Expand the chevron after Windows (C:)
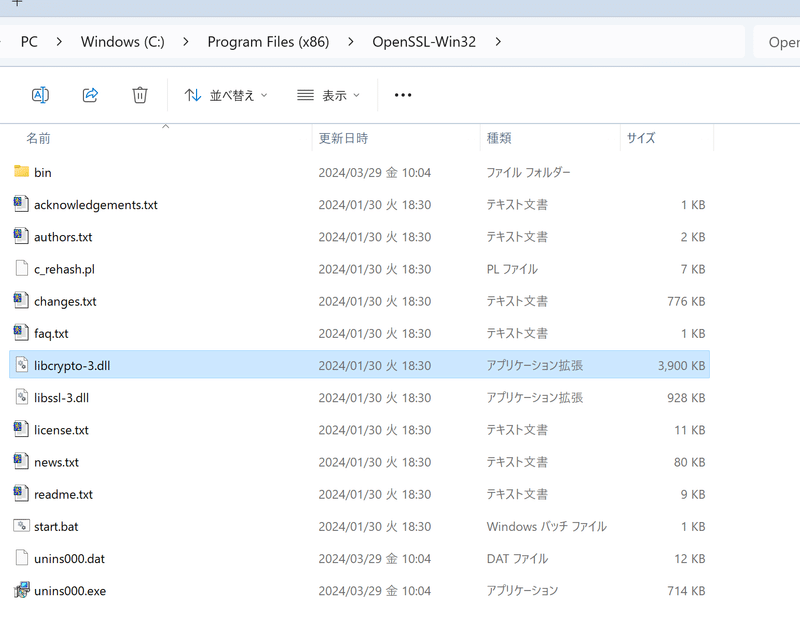800x630 pixels. (186, 42)
